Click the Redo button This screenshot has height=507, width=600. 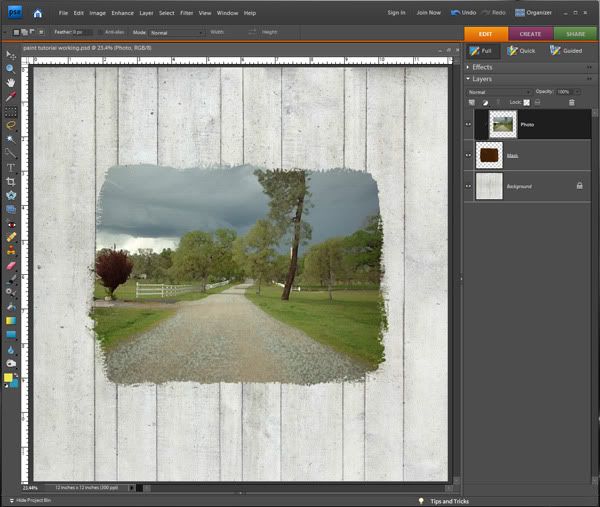coord(494,13)
